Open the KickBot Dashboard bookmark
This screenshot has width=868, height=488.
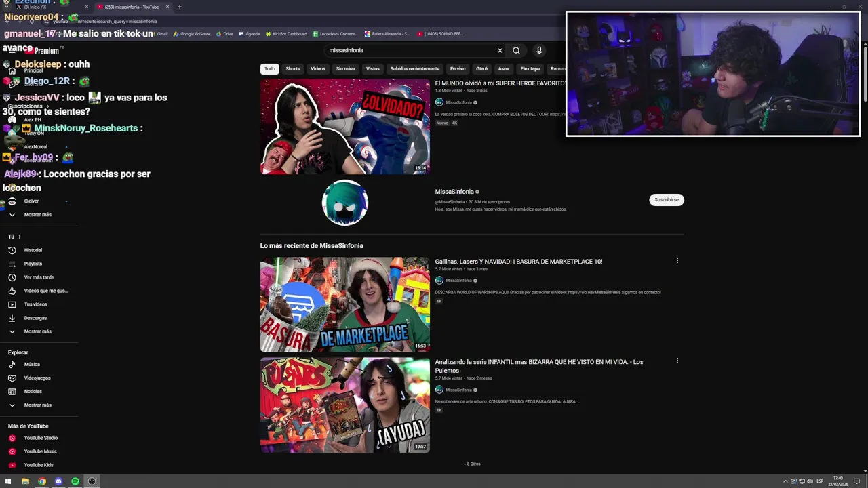[x=286, y=34]
